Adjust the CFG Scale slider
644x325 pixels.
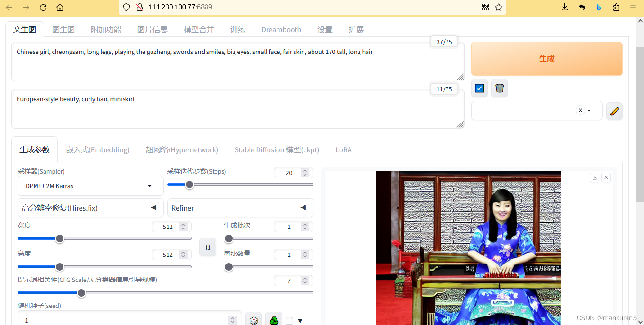tap(165, 293)
